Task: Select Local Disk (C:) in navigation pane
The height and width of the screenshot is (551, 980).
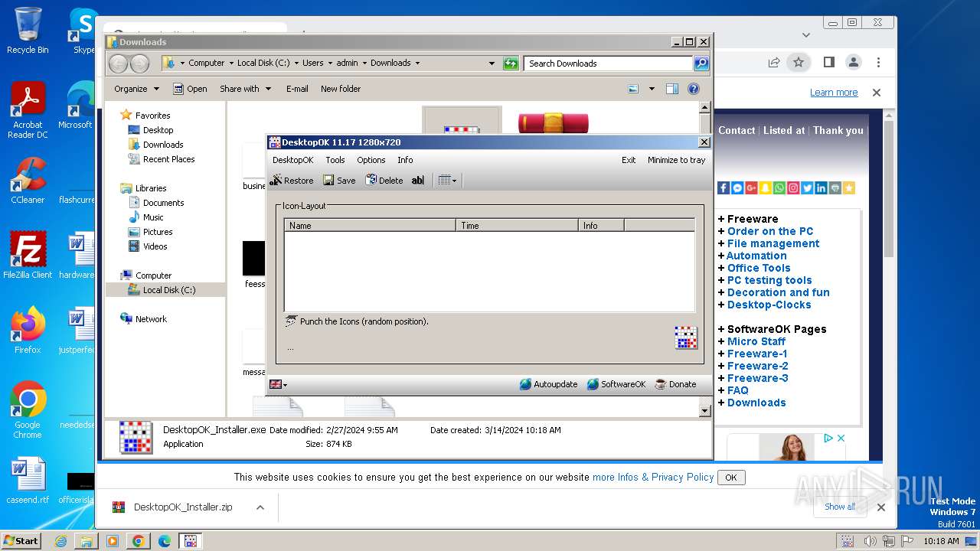Action: click(x=168, y=290)
